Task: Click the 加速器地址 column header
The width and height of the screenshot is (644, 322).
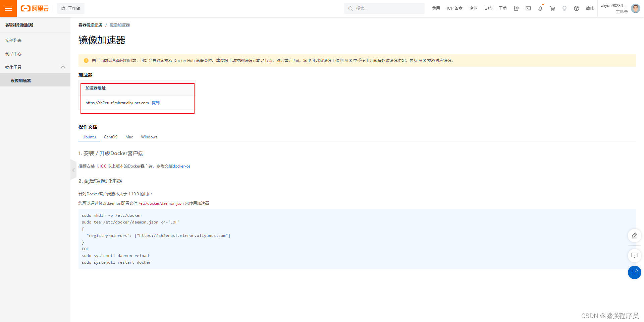Action: 96,88
